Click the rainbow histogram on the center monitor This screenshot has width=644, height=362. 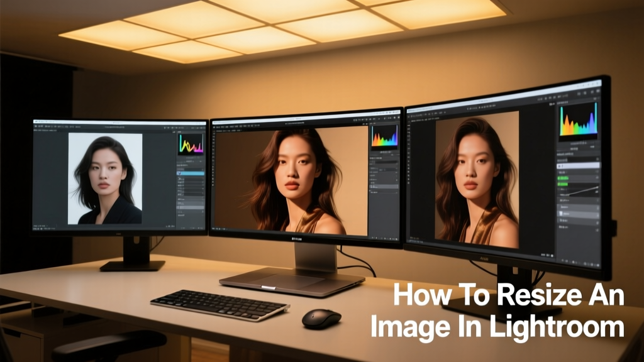pos(384,136)
